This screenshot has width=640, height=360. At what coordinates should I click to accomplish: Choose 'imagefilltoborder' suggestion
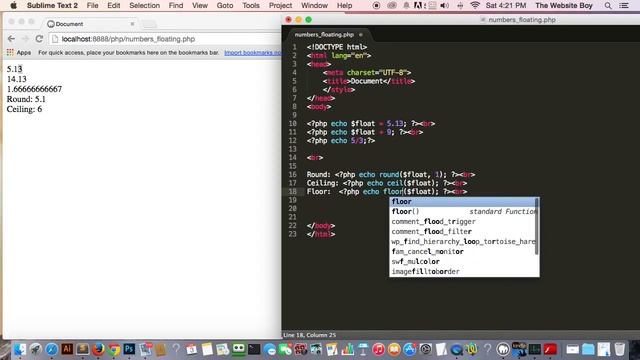(463, 271)
